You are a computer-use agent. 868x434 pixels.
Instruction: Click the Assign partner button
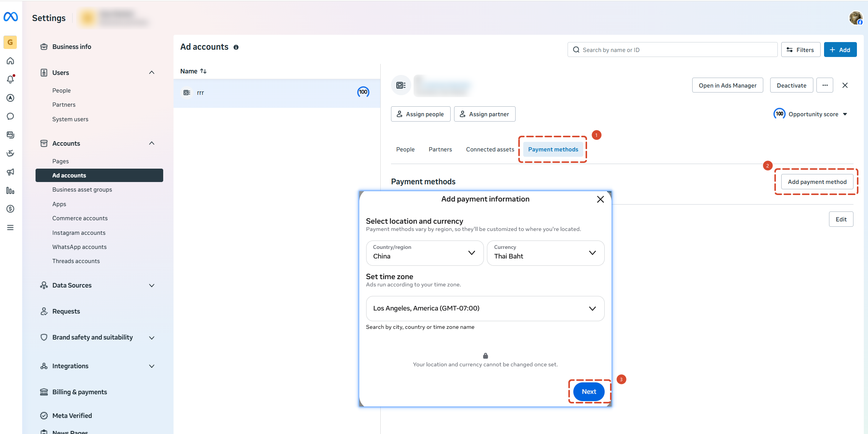485,114
